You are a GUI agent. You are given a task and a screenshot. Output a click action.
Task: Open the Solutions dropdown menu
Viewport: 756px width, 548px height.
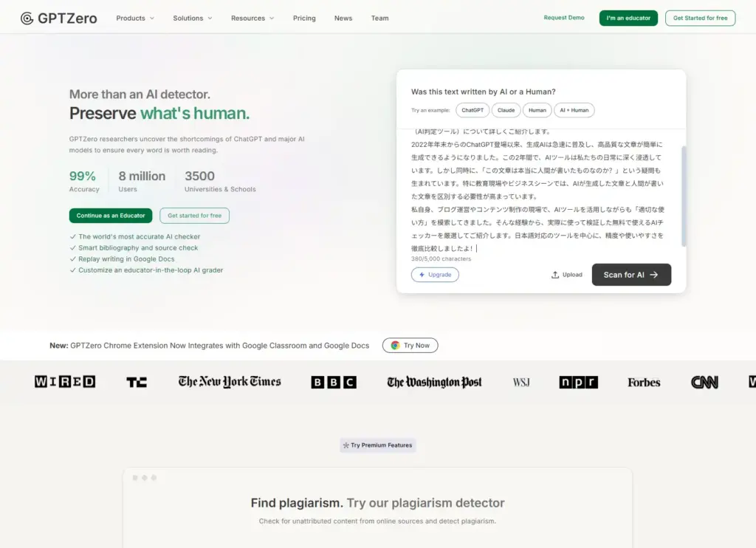(x=192, y=18)
